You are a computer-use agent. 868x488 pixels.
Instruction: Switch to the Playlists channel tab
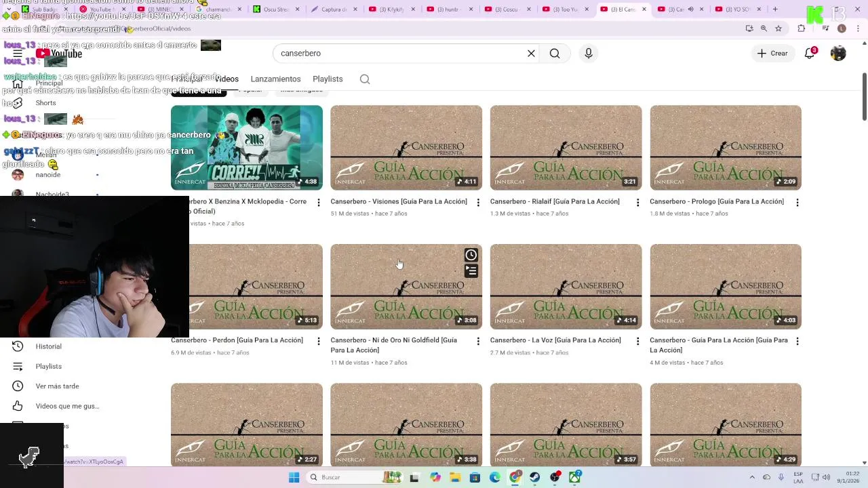[328, 79]
